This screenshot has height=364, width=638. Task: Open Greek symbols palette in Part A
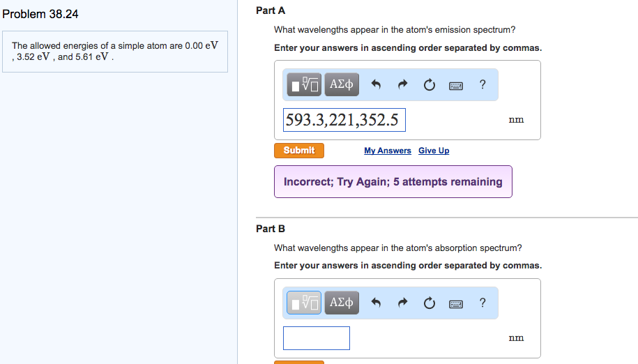point(342,85)
